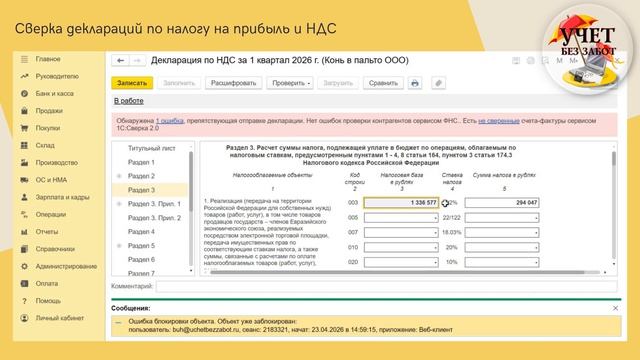Open Производство factory icon in sidebar
640x360 pixels.
24,162
